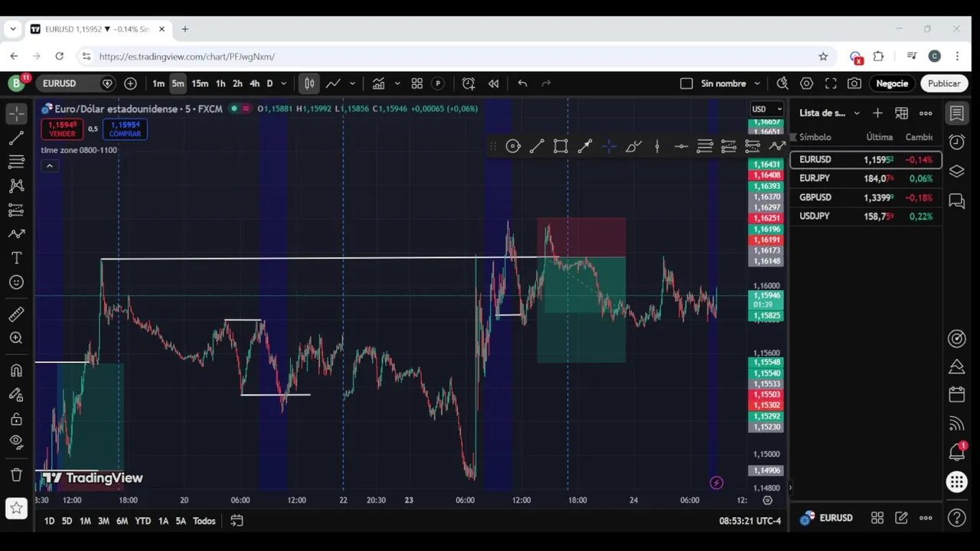The image size is (980, 551).
Task: Click the Negocie button
Action: [892, 83]
